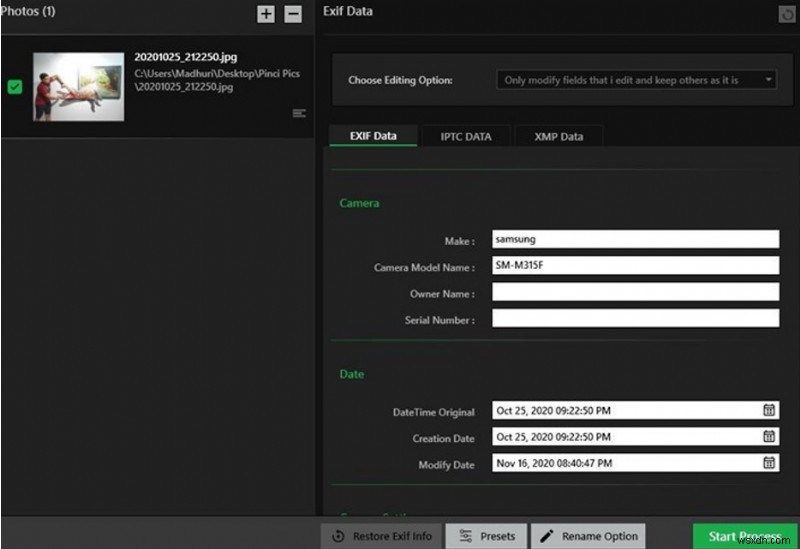The width and height of the screenshot is (800, 549).
Task: Click the reset icon beside Exif Data heading
Action: point(787,14)
